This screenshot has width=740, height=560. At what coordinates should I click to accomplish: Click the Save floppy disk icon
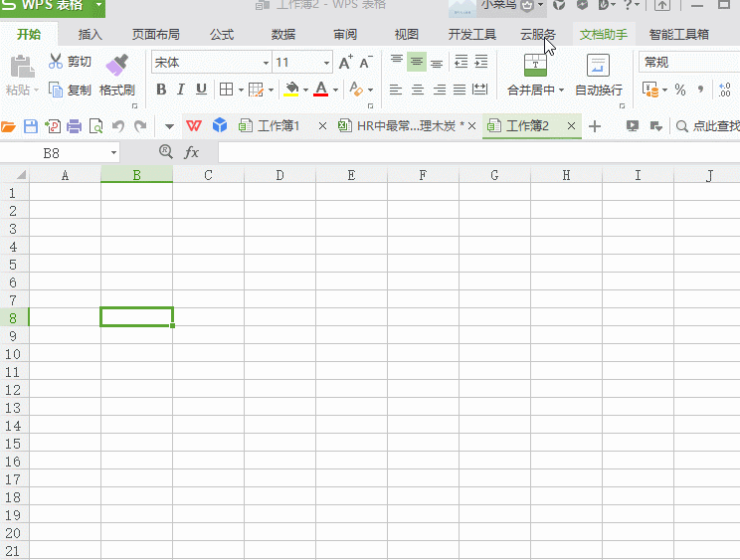pyautogui.click(x=31, y=126)
